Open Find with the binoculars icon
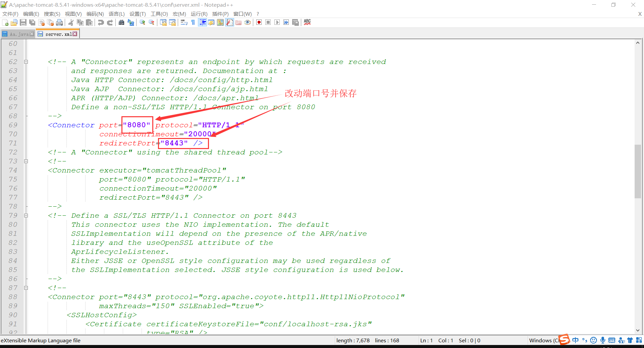 tap(121, 22)
